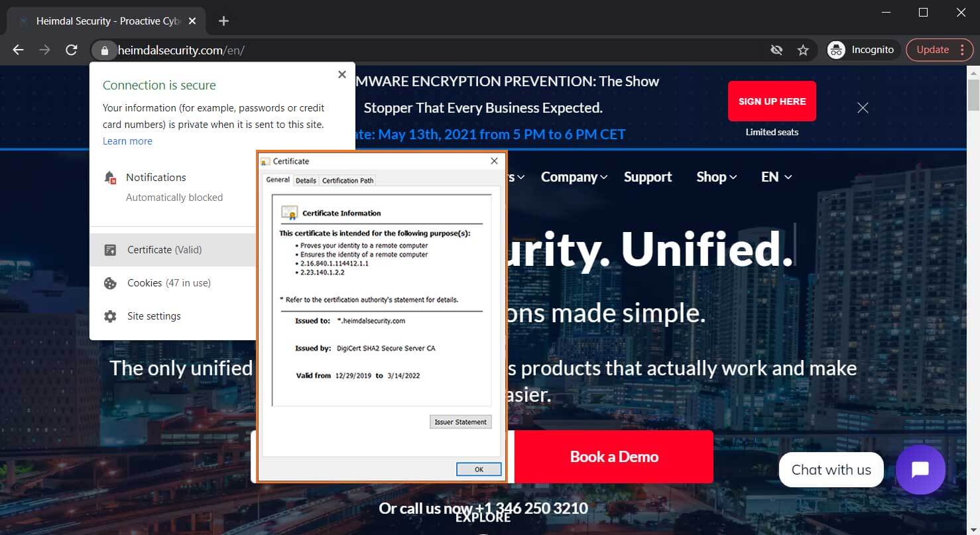Open the Learn more link

[x=127, y=141]
